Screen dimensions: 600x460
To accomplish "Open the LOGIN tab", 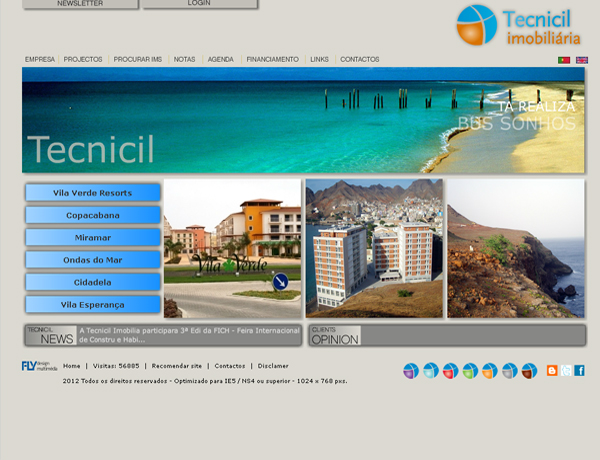I will click(199, 4).
